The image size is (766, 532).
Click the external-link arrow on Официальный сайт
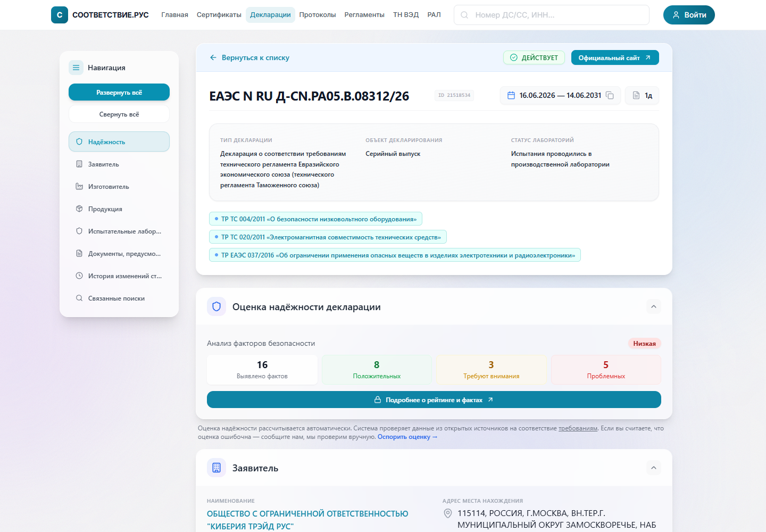[x=648, y=57]
